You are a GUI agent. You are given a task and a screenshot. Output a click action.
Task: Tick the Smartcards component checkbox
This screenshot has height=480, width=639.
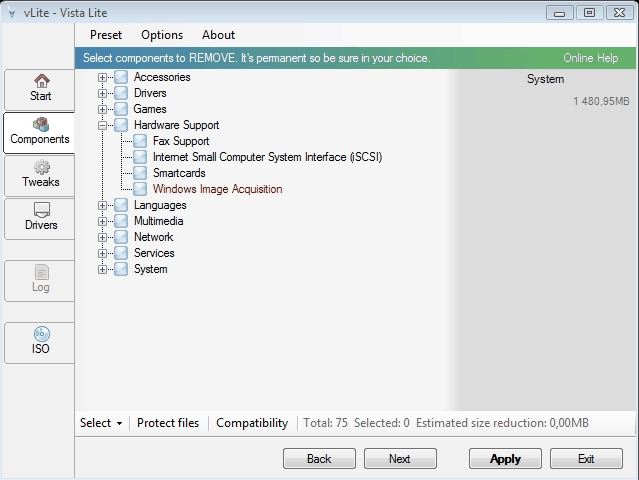click(140, 173)
